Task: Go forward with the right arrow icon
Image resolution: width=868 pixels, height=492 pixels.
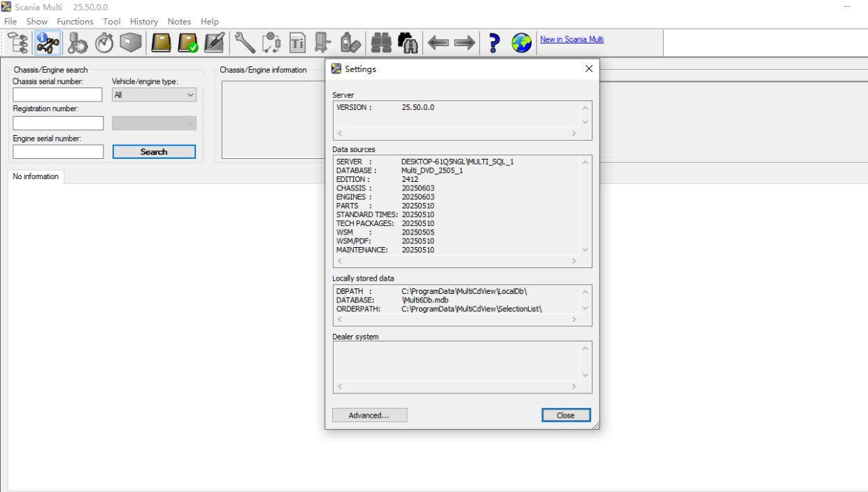Action: (x=464, y=43)
